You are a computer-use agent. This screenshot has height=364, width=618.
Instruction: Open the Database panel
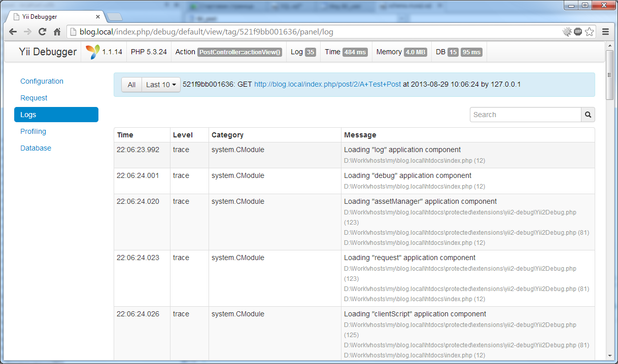point(36,148)
